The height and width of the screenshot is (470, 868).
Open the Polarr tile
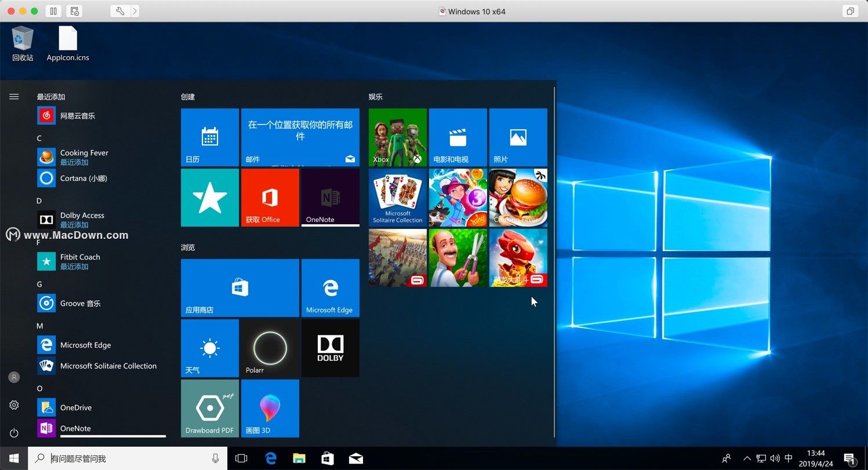tap(270, 348)
